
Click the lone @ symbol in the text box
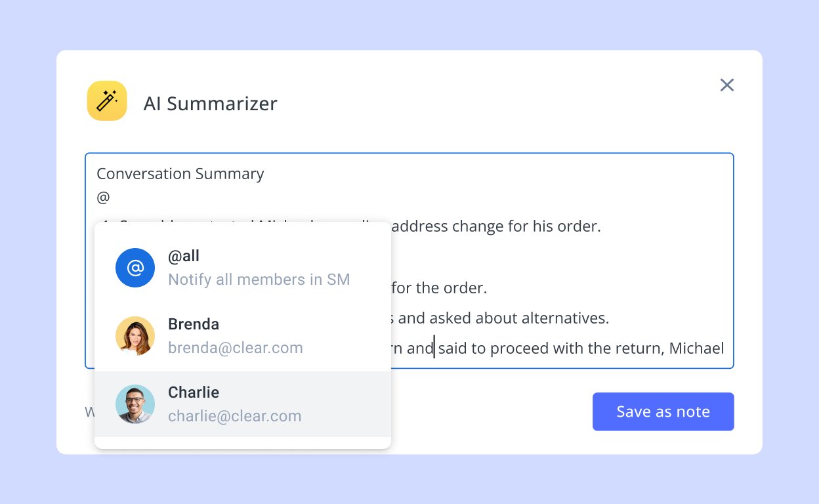pyautogui.click(x=103, y=197)
